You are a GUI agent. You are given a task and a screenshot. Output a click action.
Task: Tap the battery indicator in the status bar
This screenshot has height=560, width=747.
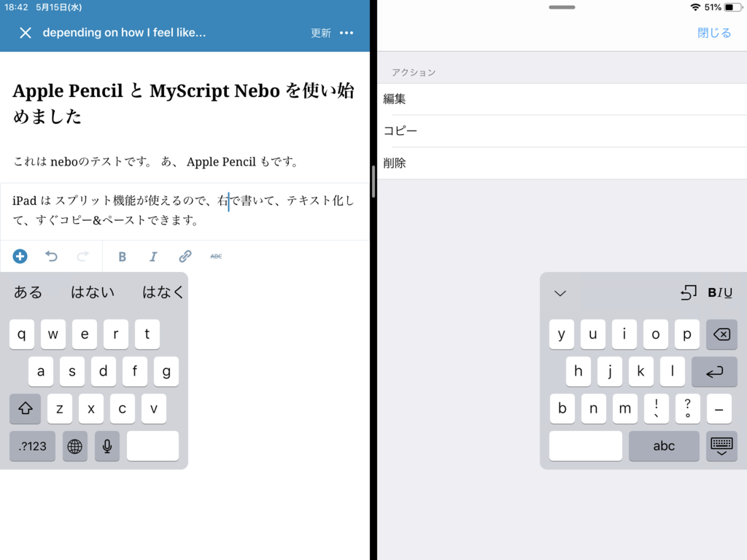(734, 7)
